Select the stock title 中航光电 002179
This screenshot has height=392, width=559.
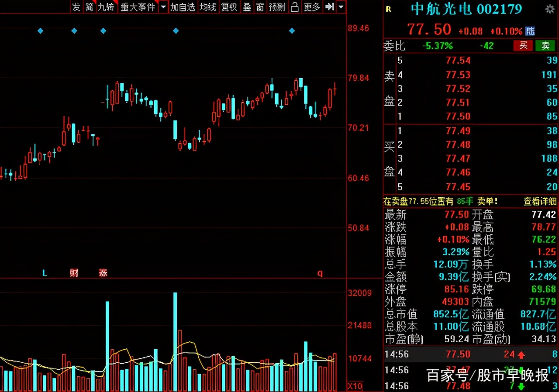pyautogui.click(x=466, y=9)
